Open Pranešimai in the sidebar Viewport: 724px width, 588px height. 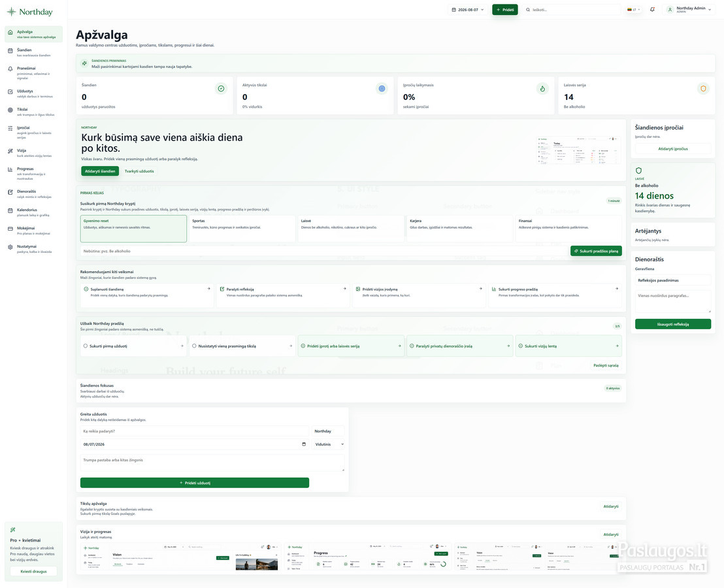click(33, 73)
